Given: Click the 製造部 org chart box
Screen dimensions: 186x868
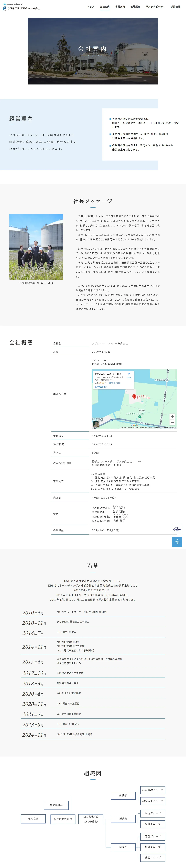Looking at the screenshot, I should coord(123,819).
